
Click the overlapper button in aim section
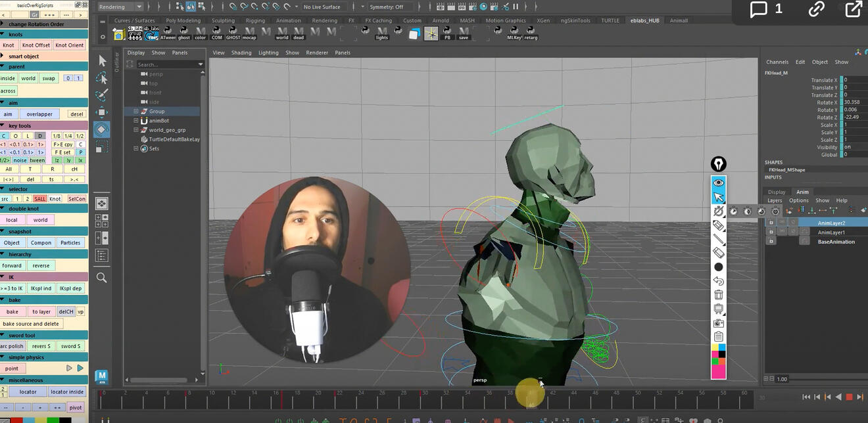click(39, 114)
